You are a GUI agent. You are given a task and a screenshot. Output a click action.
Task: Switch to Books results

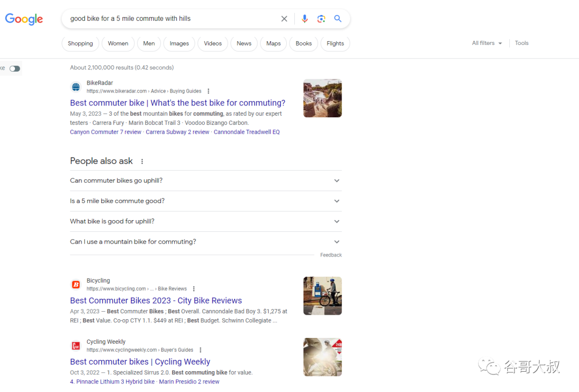coord(303,43)
